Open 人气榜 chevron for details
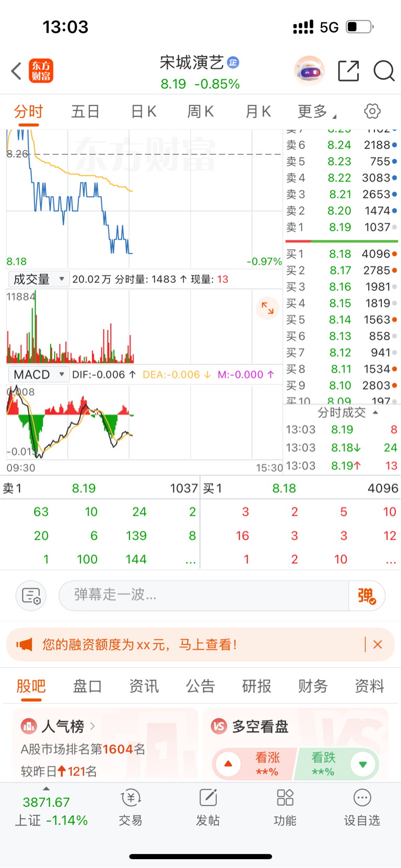 pos(92,726)
